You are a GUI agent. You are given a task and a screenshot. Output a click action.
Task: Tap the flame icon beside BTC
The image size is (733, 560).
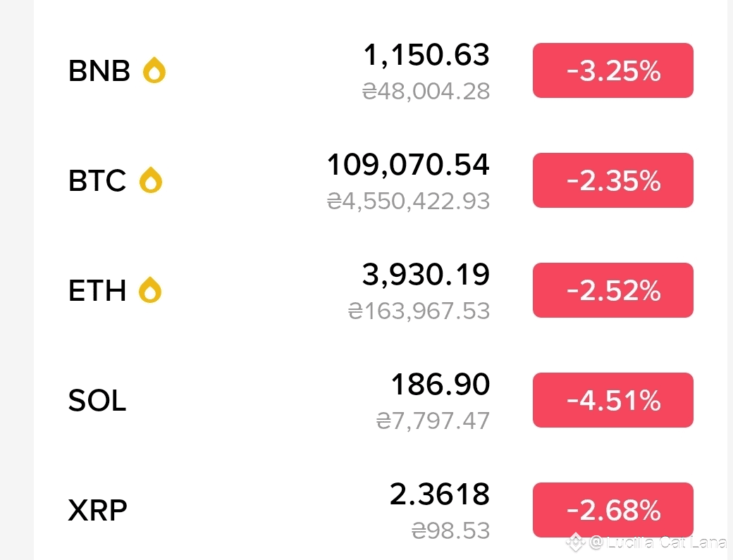tap(151, 180)
